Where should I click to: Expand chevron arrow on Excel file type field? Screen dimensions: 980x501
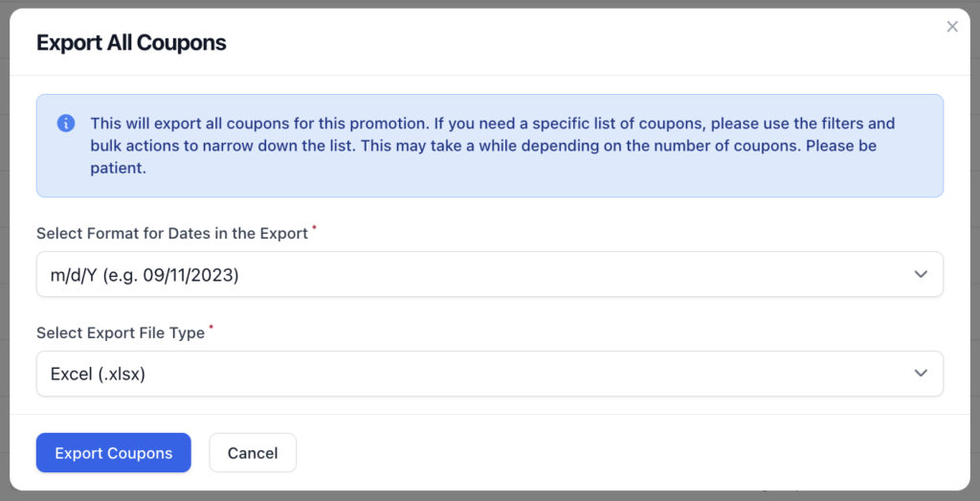921,374
